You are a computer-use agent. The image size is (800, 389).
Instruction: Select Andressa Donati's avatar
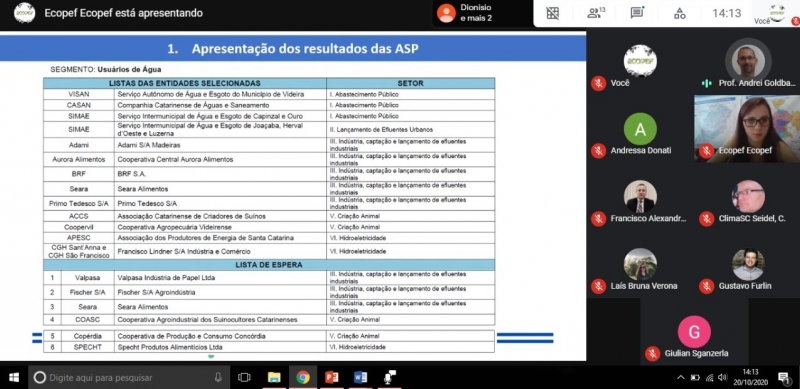coord(640,129)
